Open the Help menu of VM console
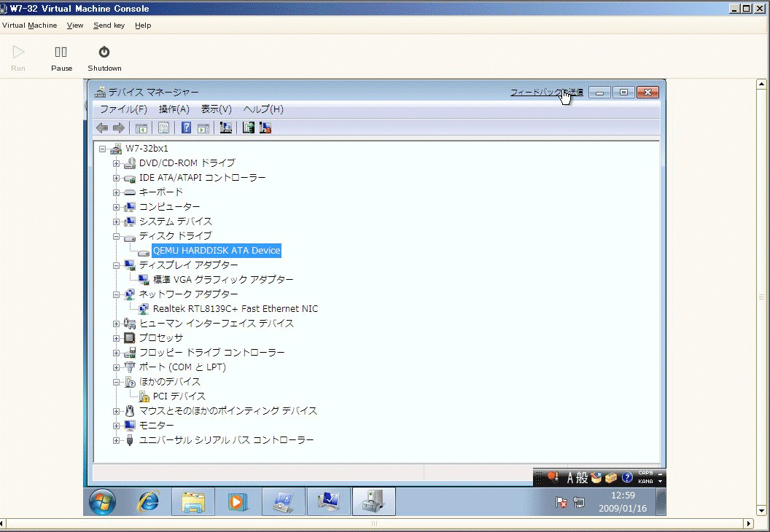The height and width of the screenshot is (532, 770). (x=143, y=26)
